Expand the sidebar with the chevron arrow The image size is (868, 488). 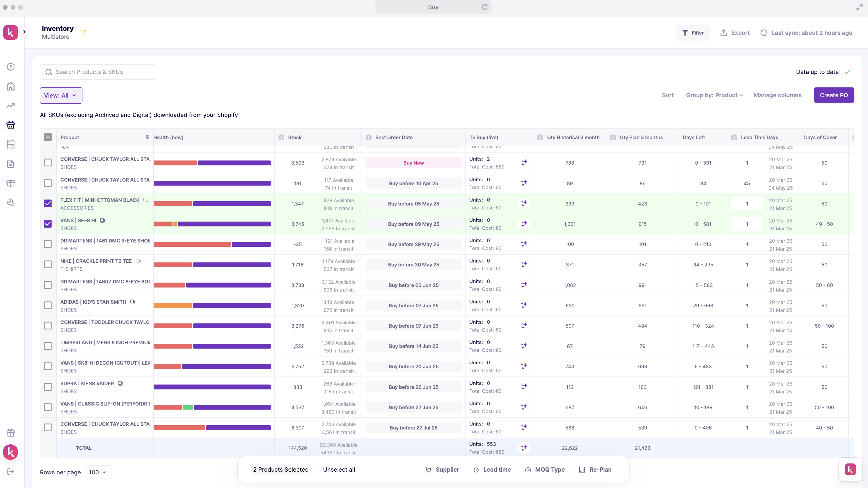[x=24, y=32]
